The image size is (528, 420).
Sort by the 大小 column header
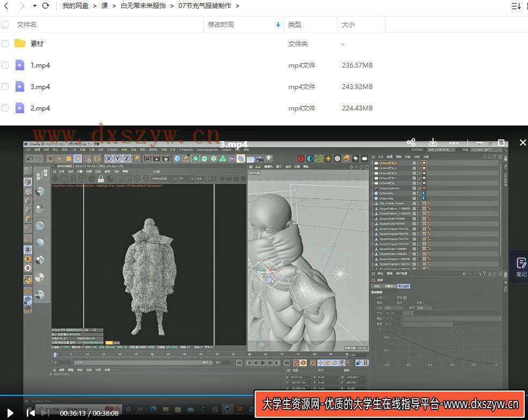click(348, 24)
